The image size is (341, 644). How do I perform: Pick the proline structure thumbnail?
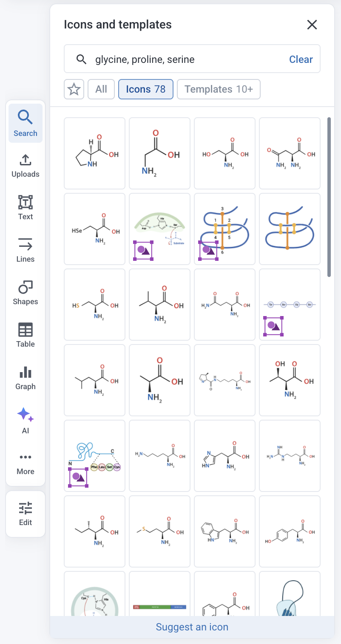click(x=94, y=153)
